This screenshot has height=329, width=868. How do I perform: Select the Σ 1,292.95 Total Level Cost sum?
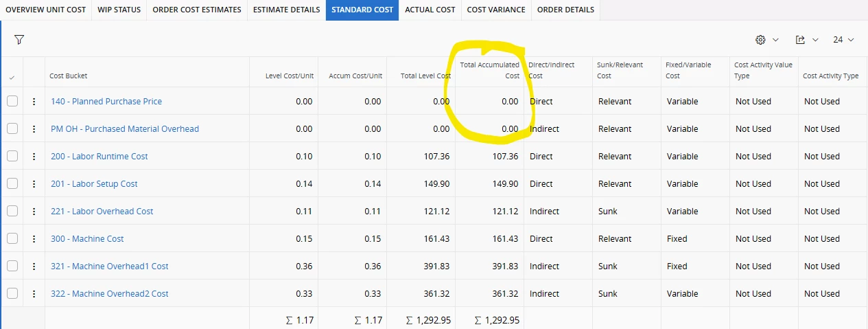(428, 320)
